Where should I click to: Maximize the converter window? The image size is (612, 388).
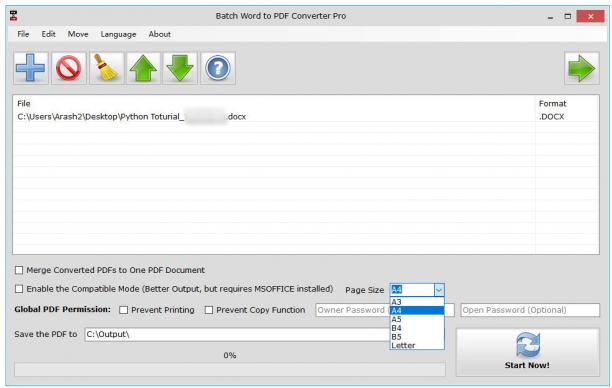tap(568, 16)
